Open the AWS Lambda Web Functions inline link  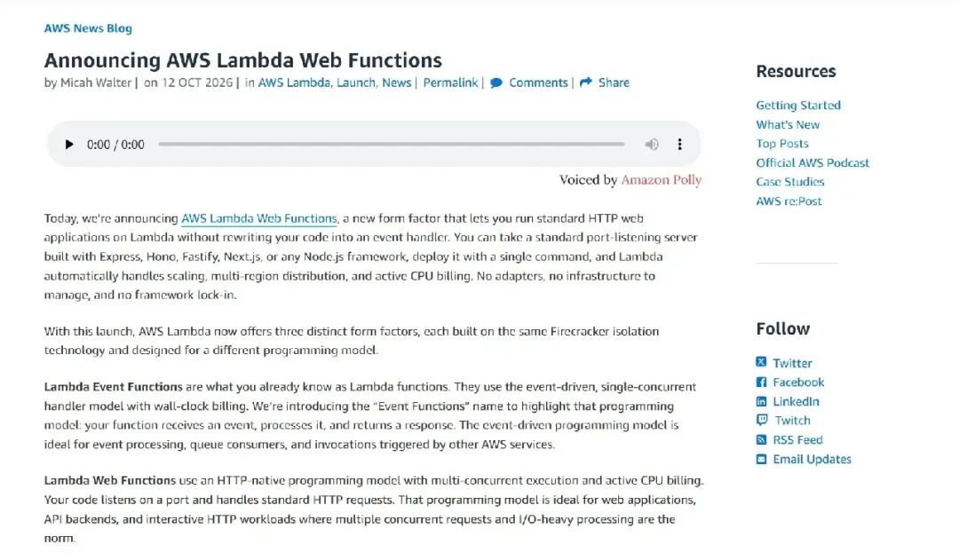coord(259,218)
